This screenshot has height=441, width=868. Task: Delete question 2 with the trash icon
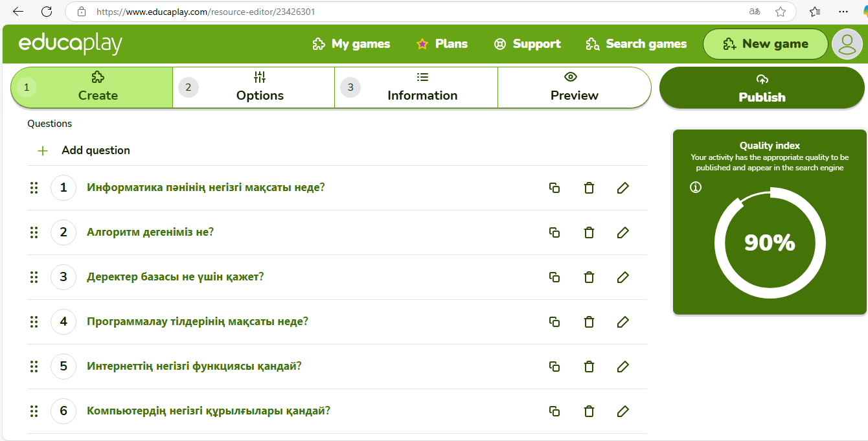pyautogui.click(x=589, y=232)
